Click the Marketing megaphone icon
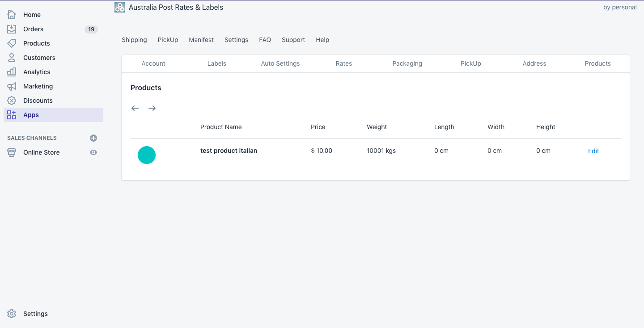Screen dimensions: 644x328 coord(12,86)
